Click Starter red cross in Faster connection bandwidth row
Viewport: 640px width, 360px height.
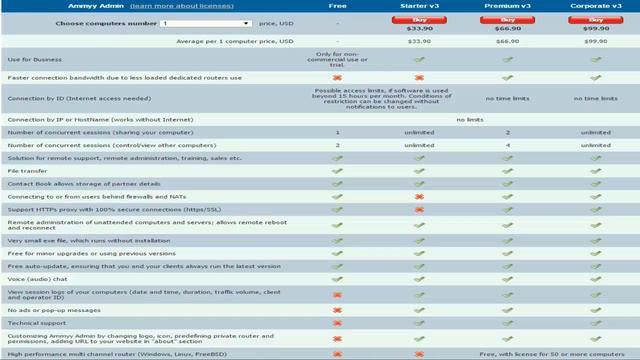tap(419, 78)
